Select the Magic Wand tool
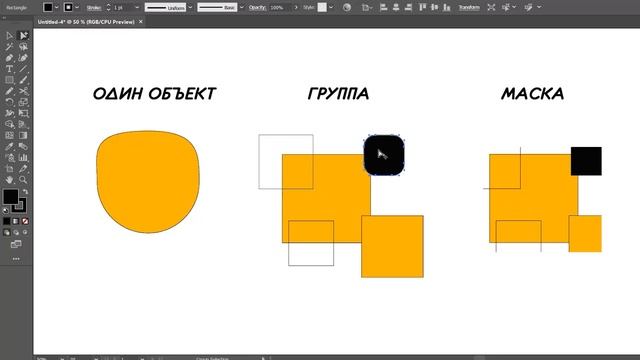The height and width of the screenshot is (360, 640). click(9, 47)
